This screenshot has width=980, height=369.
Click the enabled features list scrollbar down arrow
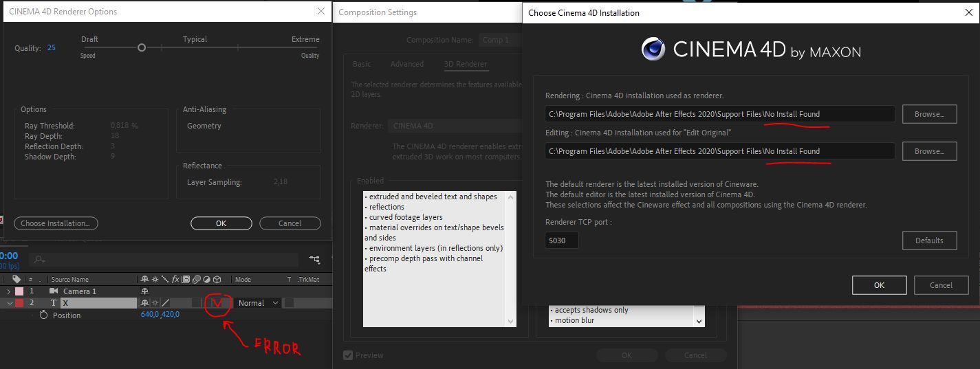point(511,321)
